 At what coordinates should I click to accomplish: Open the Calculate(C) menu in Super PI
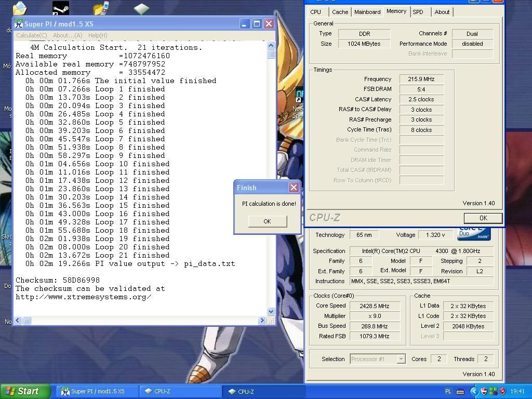(32, 35)
